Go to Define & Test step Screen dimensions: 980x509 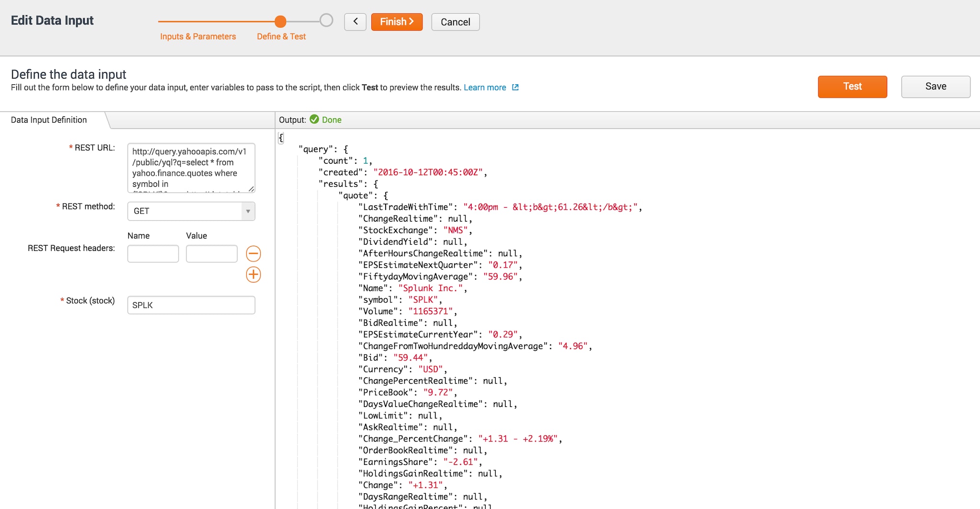281,36
